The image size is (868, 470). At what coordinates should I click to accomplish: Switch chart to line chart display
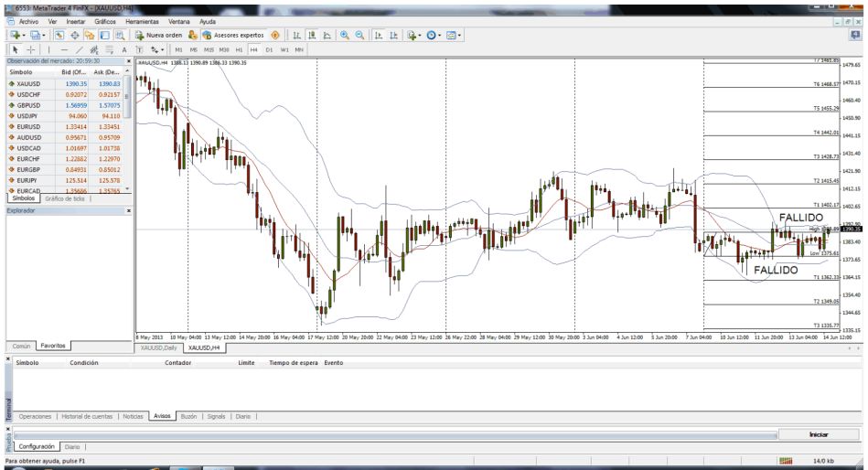click(x=325, y=35)
